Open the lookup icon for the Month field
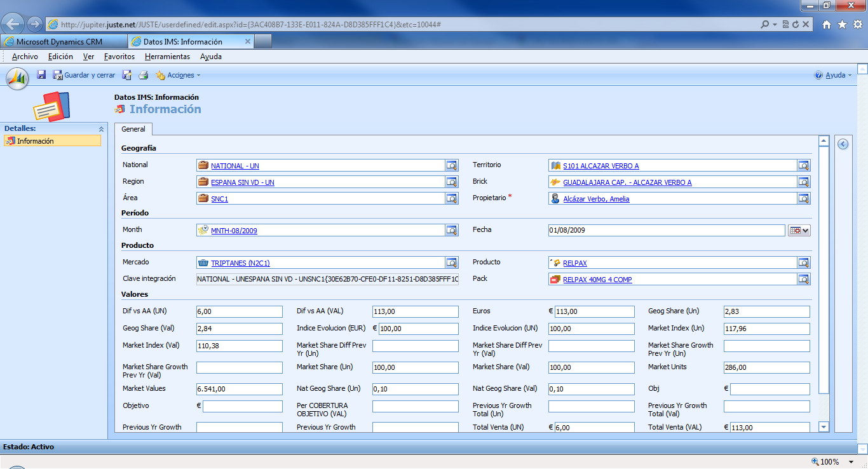Image resolution: width=868 pixels, height=469 pixels. coord(452,230)
